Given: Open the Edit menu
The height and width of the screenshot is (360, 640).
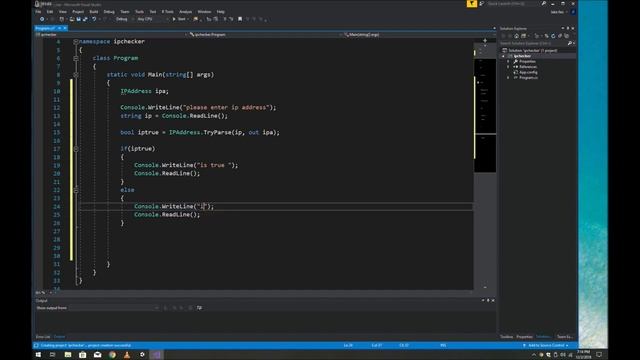Looking at the screenshot, I should (50, 12).
